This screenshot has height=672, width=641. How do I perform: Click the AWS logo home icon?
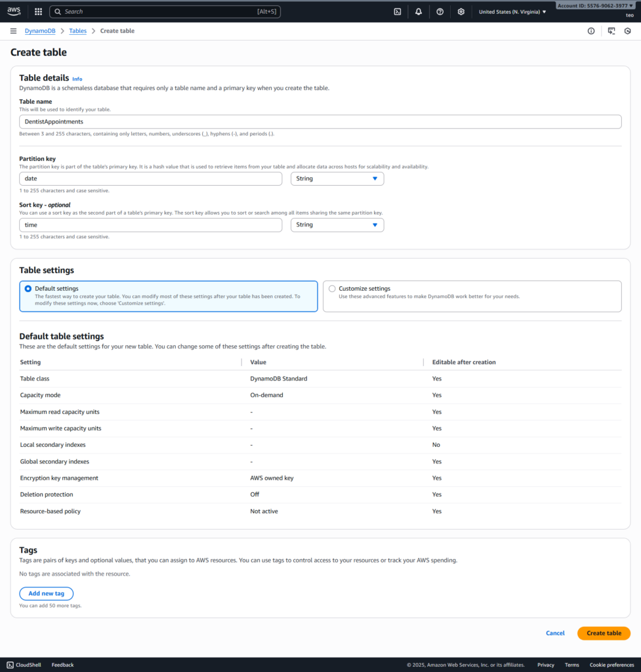pyautogui.click(x=14, y=11)
